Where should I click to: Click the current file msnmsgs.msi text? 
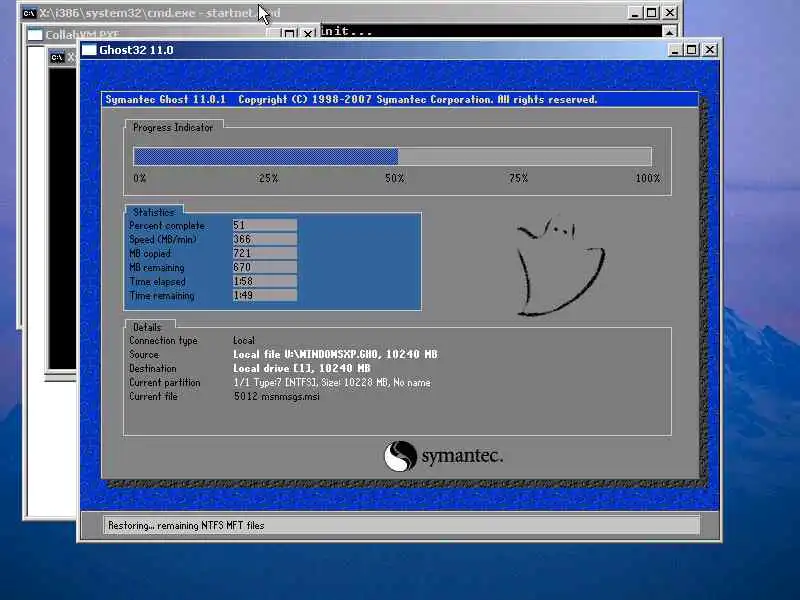pyautogui.click(x=277, y=396)
